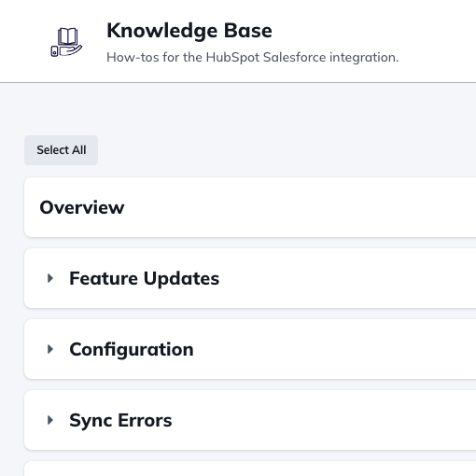The height and width of the screenshot is (476, 476).
Task: Click the Configuration heading text
Action: click(x=132, y=350)
